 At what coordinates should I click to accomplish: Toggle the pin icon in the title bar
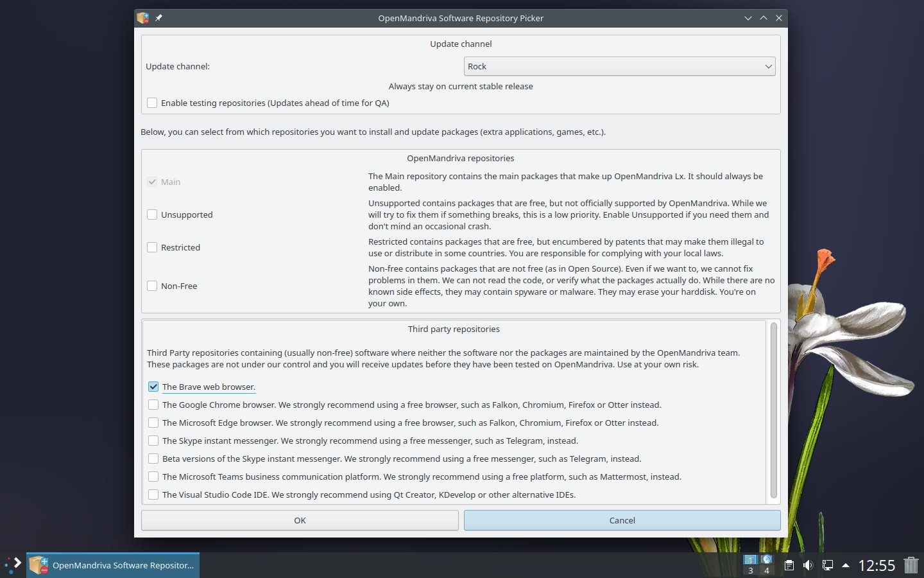click(x=158, y=18)
